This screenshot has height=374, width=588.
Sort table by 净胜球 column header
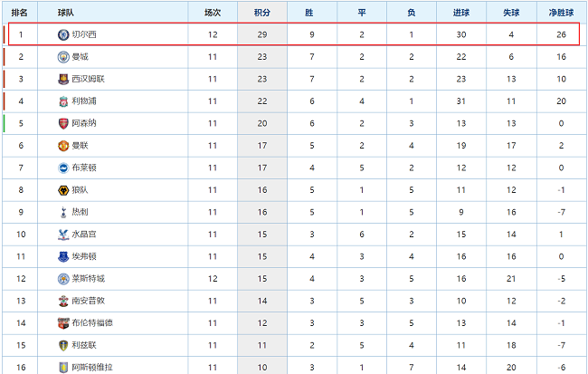pyautogui.click(x=561, y=13)
